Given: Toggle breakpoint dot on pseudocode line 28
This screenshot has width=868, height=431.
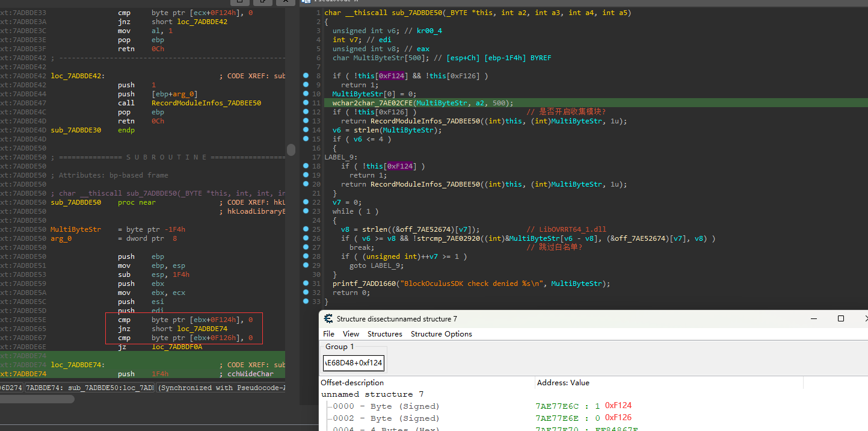Looking at the screenshot, I should tap(306, 256).
